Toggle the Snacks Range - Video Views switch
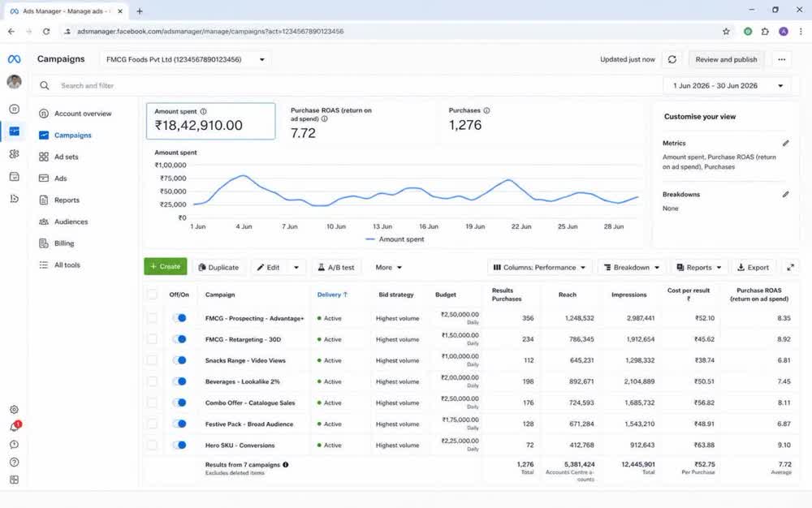Image resolution: width=812 pixels, height=508 pixels. (179, 360)
